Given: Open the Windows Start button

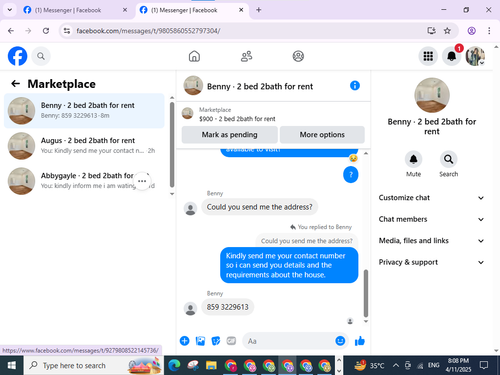Looking at the screenshot, I should [x=12, y=365].
